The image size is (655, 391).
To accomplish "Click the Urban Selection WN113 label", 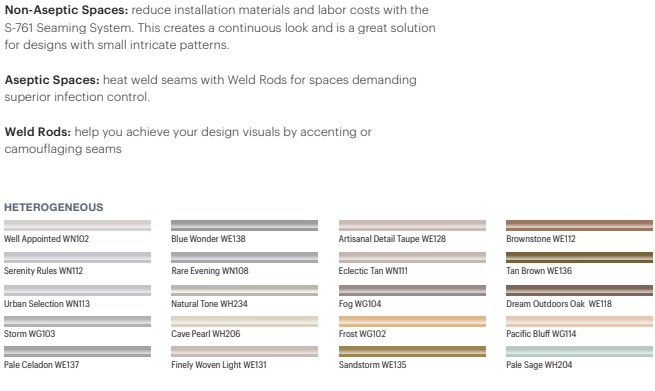I will click(x=47, y=304).
